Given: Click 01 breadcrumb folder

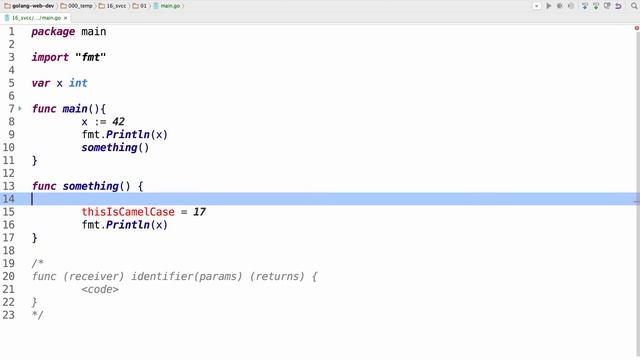Looking at the screenshot, I should pos(140,6).
